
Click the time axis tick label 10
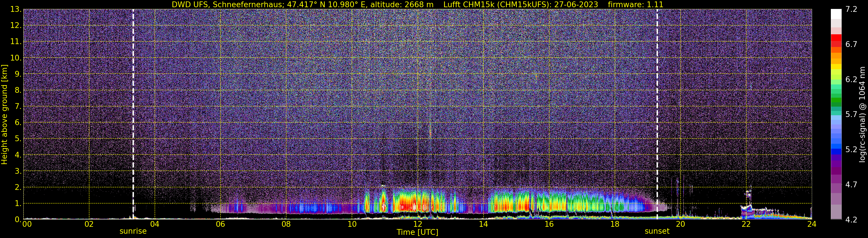tap(352, 224)
